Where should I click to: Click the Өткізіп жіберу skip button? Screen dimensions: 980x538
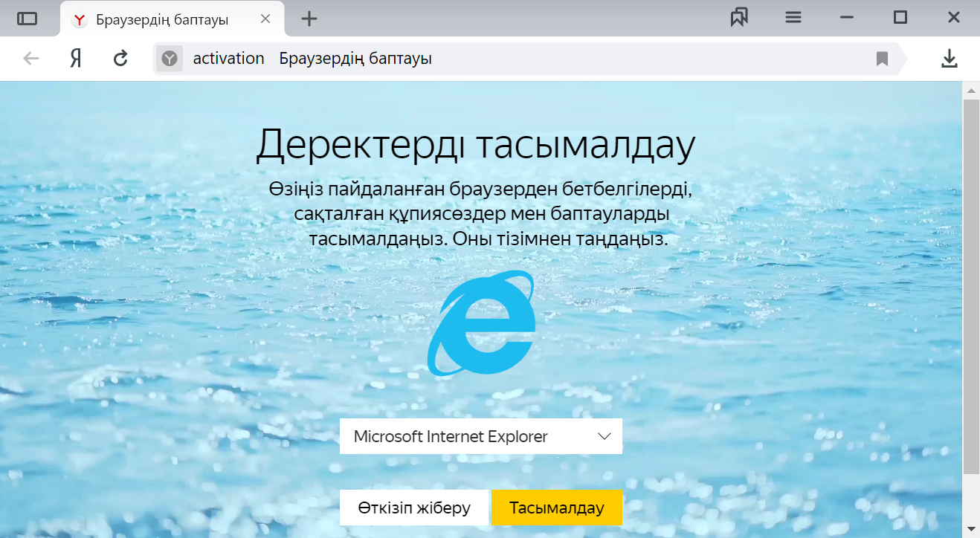(x=414, y=508)
